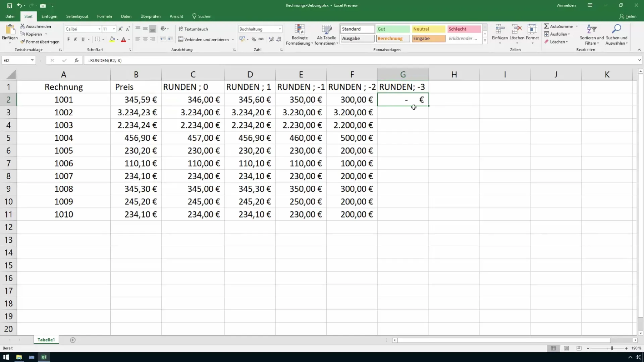Open the Überprüfen tab

150,16
